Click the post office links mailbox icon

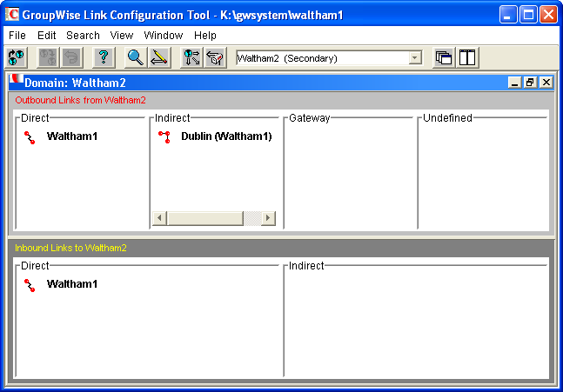pyautogui.click(x=215, y=57)
